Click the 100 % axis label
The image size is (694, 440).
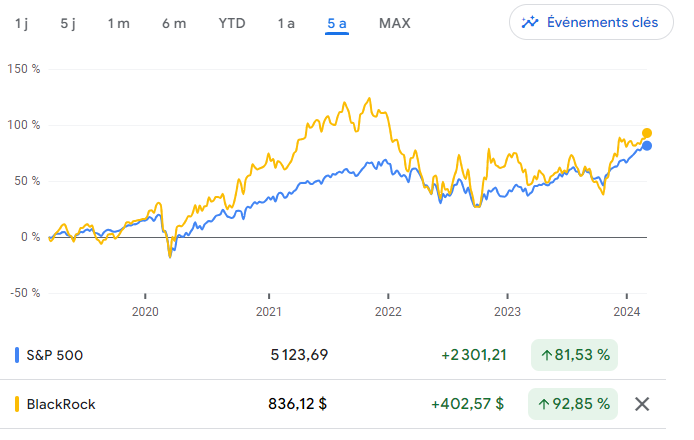[23, 125]
